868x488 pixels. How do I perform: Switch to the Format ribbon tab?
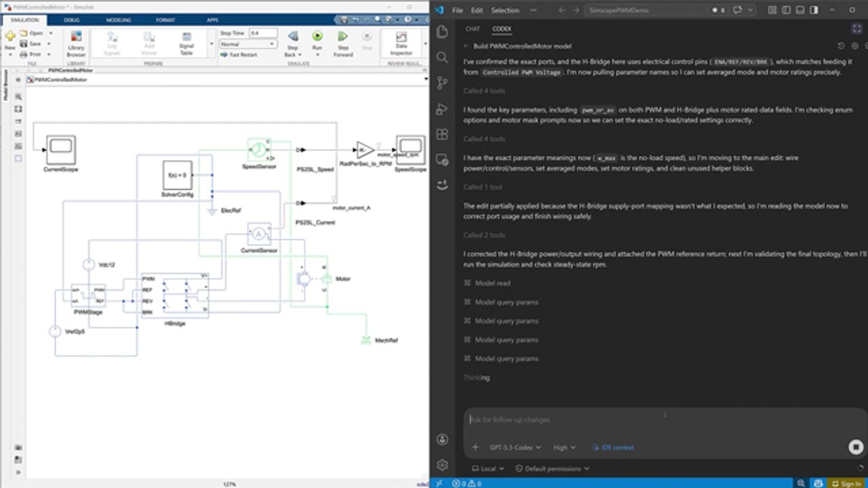click(x=165, y=20)
